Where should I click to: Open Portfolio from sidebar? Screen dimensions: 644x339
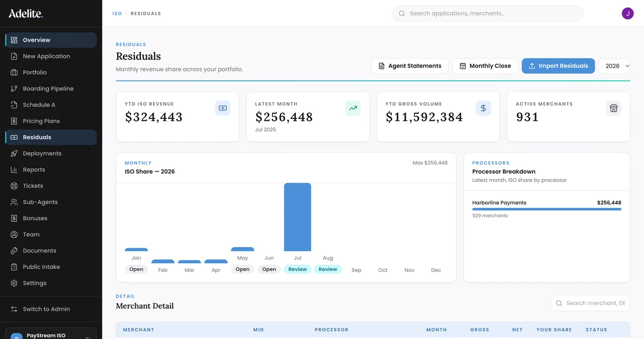pos(51,72)
